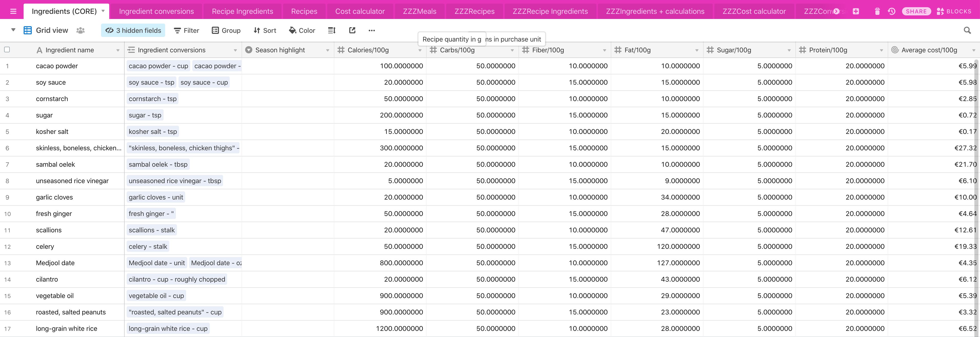The height and width of the screenshot is (337, 980).
Task: Open Ingredient conversions column dropdown arrow
Action: [x=235, y=50]
